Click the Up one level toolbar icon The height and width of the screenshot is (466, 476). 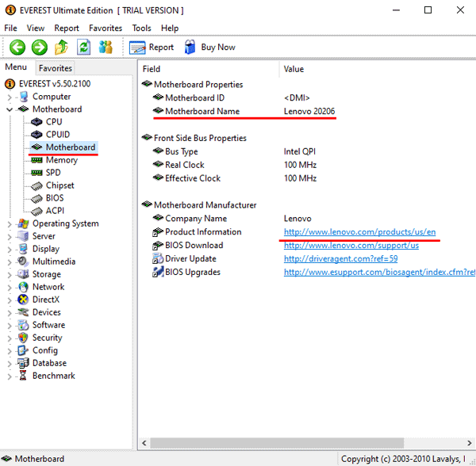(61, 48)
